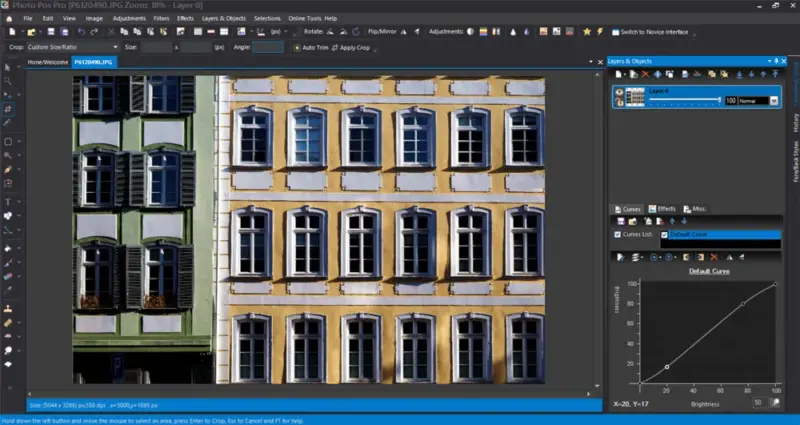Click the Apply Crop button
Screen dimensions: 800x425
(350, 47)
